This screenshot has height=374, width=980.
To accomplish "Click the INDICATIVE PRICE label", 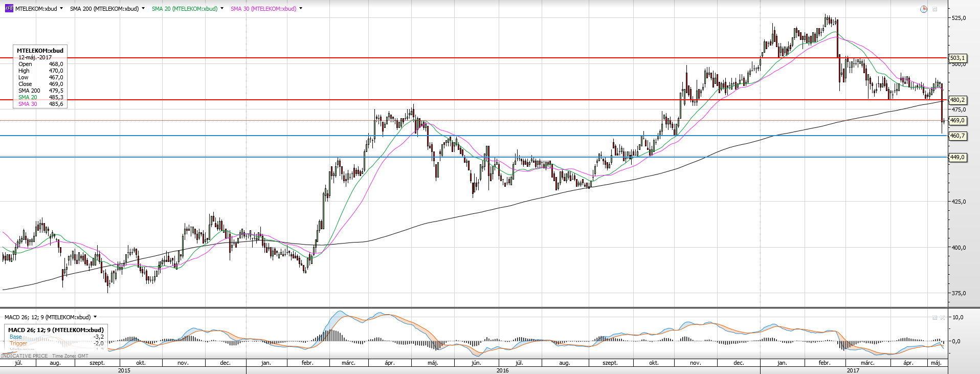I will click(25, 356).
